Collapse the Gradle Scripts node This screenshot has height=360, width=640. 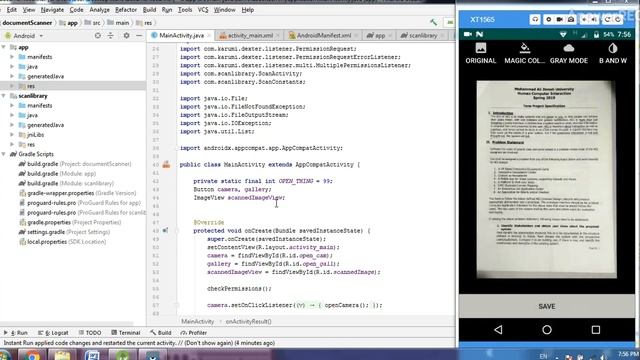tap(4, 154)
